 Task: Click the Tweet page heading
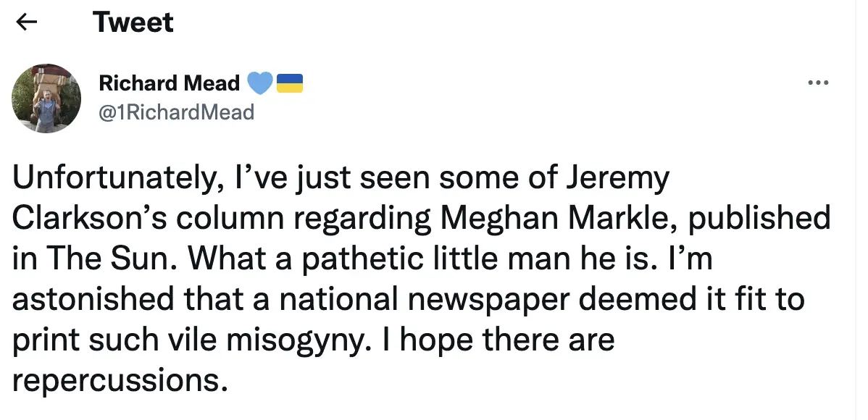click(133, 22)
